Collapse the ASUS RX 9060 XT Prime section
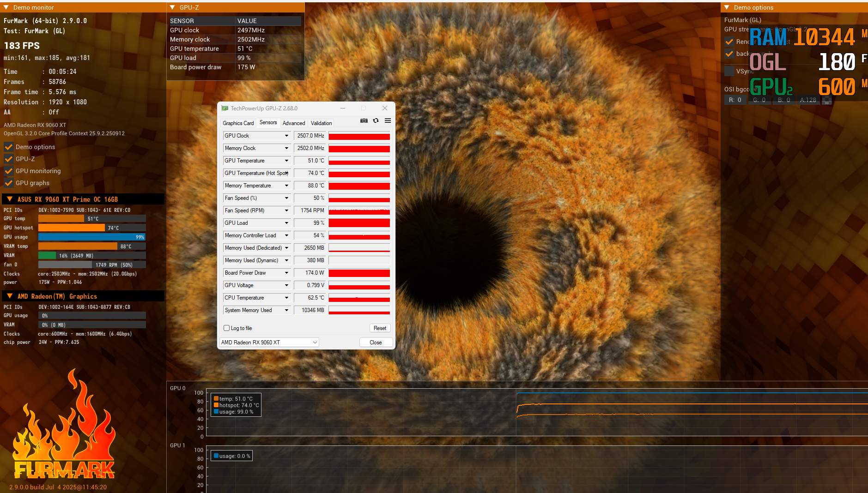 [9, 199]
